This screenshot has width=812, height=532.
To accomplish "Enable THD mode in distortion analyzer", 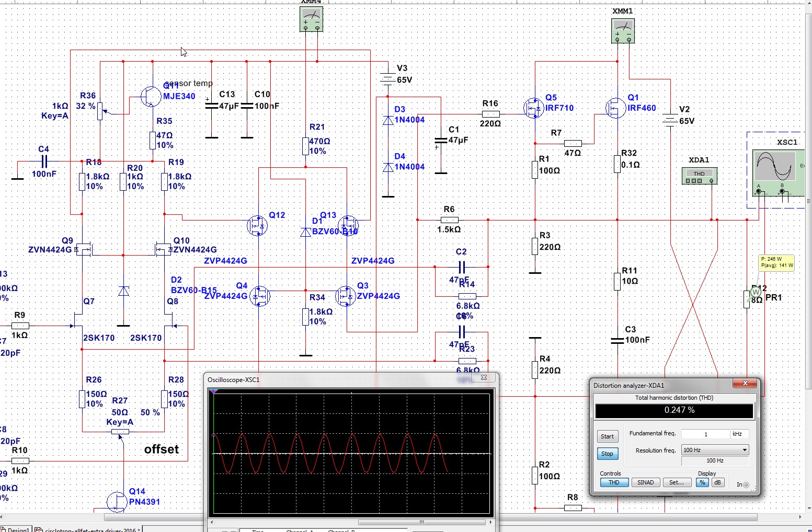I will pyautogui.click(x=614, y=482).
